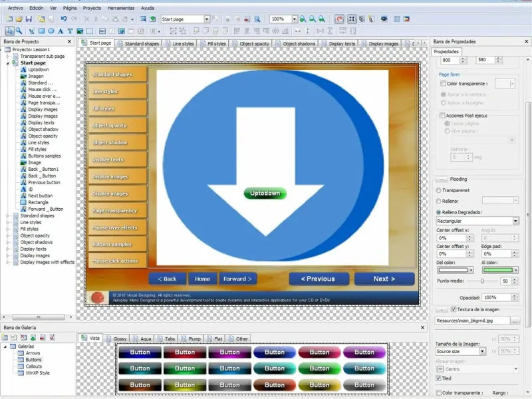532x399 pixels.
Task: Open the Rectangular gradient type dropdown
Action: click(515, 221)
